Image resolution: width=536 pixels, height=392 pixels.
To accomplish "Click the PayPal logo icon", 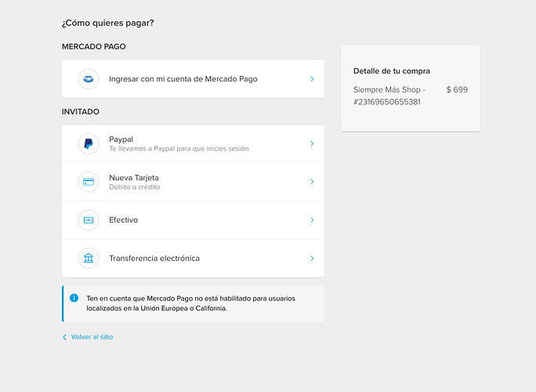I will coord(89,144).
